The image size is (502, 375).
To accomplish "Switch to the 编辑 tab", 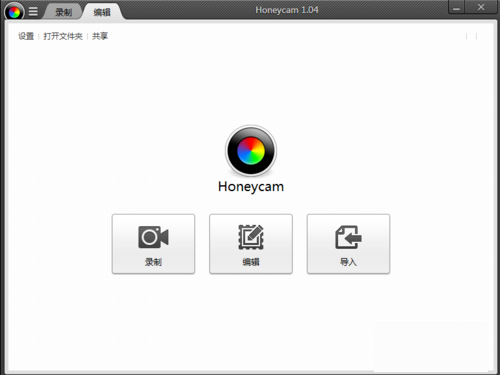I will [102, 12].
